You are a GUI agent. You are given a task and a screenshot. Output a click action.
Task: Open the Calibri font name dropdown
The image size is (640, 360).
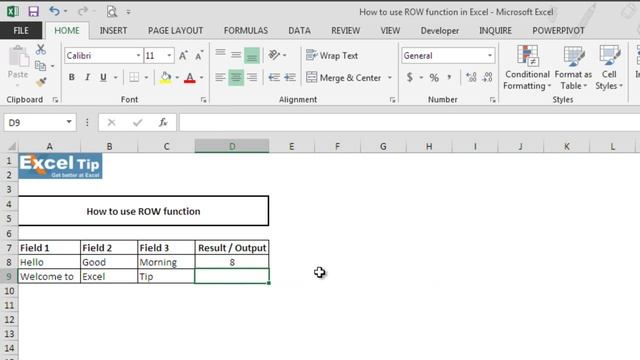pyautogui.click(x=138, y=56)
